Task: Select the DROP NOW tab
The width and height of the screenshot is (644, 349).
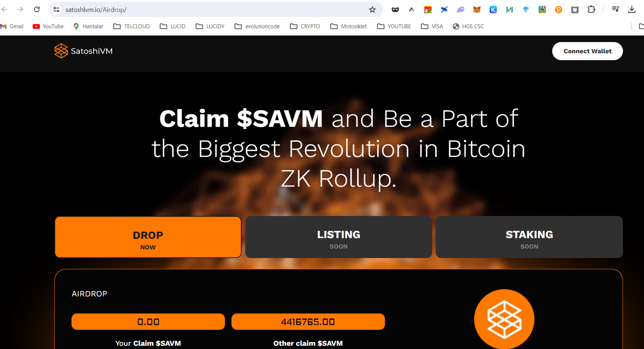Action: pos(148,237)
